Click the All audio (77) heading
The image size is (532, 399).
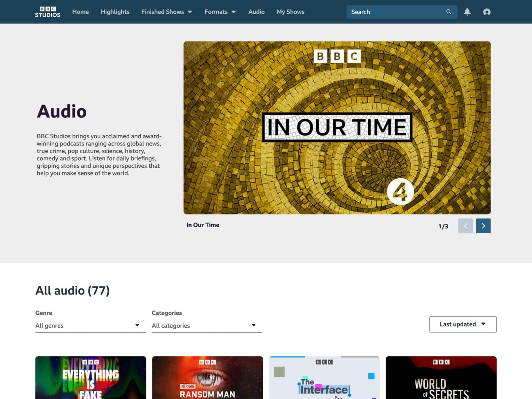click(73, 291)
